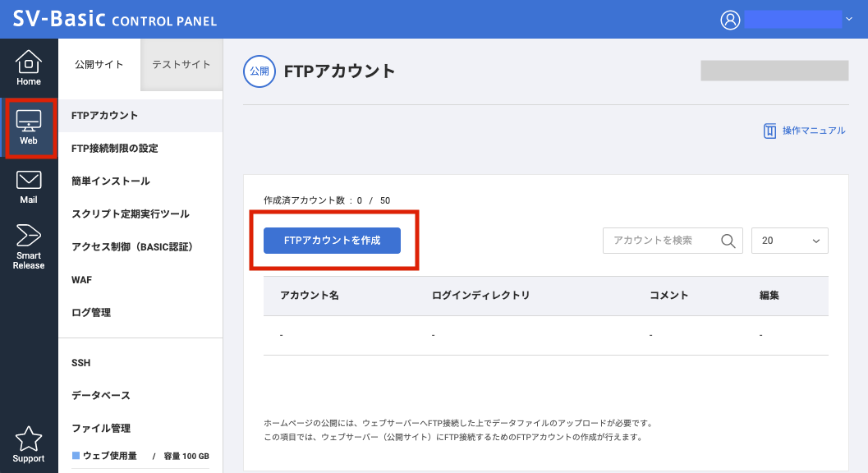Click the 公開 badge next to FTPアカウント

[259, 71]
